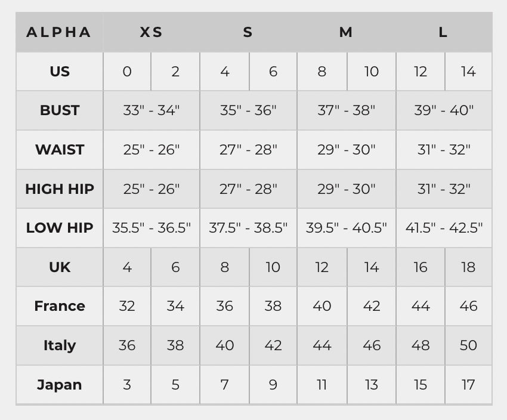Image resolution: width=507 pixels, height=420 pixels.
Task: Click the LOW HIP row label
Action: pyautogui.click(x=60, y=228)
